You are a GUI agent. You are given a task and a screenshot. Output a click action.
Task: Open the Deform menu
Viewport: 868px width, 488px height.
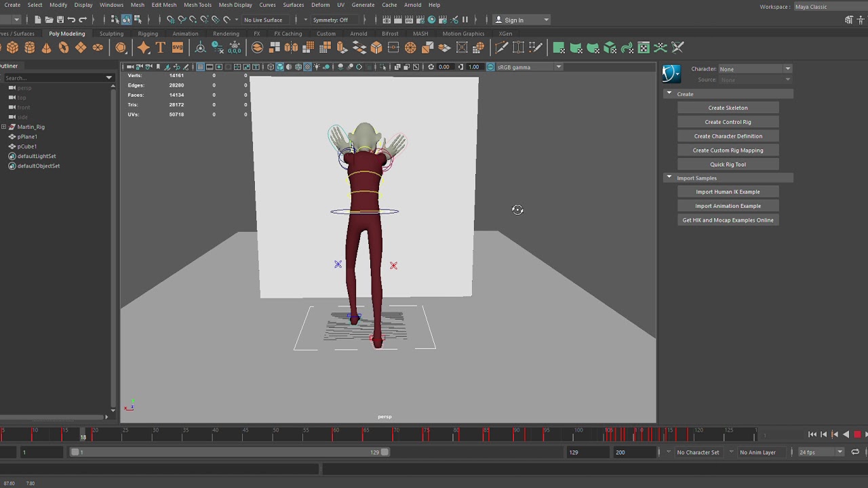tap(320, 5)
